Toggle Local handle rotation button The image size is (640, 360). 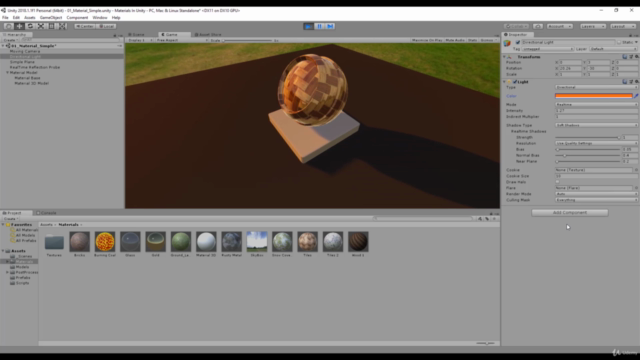pyautogui.click(x=107, y=26)
